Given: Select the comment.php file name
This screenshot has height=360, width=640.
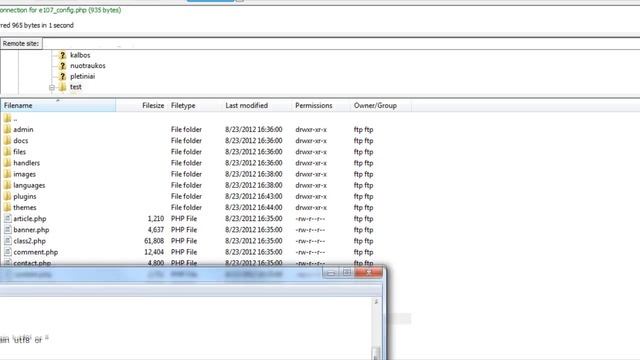Looking at the screenshot, I should (36, 252).
